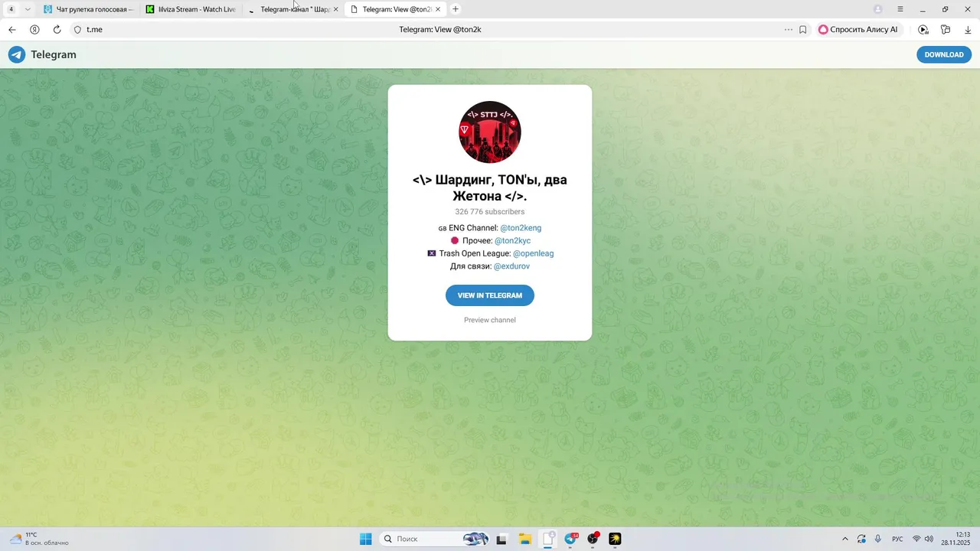The width and height of the screenshot is (980, 551).
Task: Bookmark this page
Action: point(803,30)
